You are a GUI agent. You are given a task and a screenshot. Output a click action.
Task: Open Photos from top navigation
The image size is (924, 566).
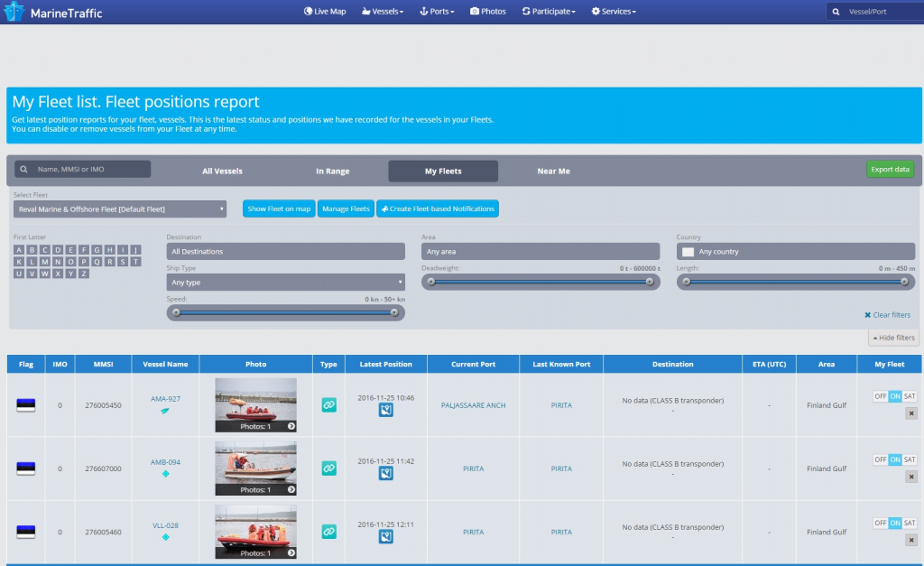[488, 11]
